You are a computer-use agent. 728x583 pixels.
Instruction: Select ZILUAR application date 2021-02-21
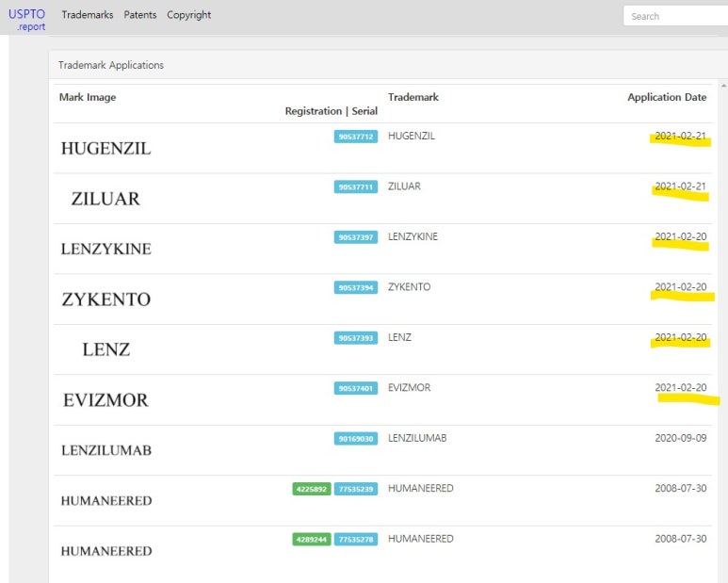click(680, 186)
